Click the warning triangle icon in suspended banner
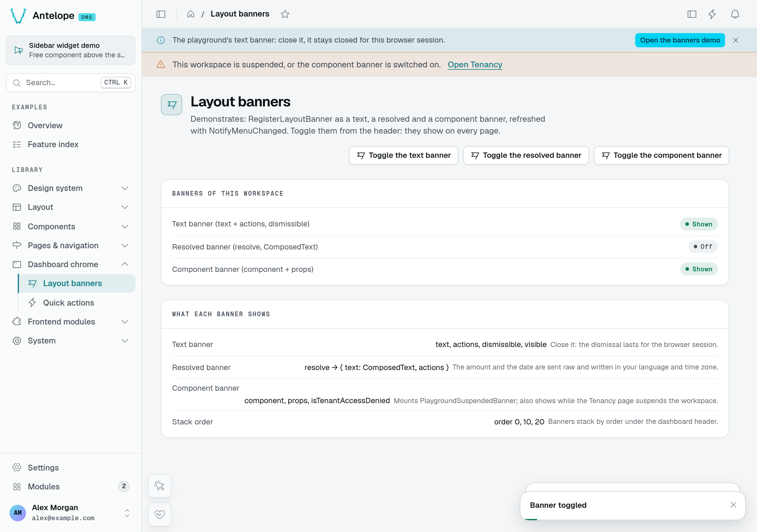This screenshot has height=532, width=757. 161,65
